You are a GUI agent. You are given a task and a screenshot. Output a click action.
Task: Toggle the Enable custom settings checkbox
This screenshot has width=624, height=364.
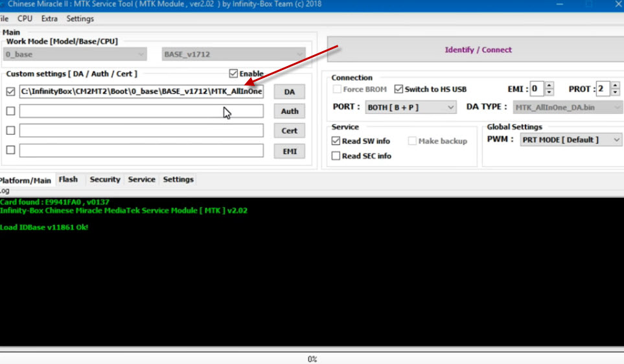pyautogui.click(x=233, y=74)
